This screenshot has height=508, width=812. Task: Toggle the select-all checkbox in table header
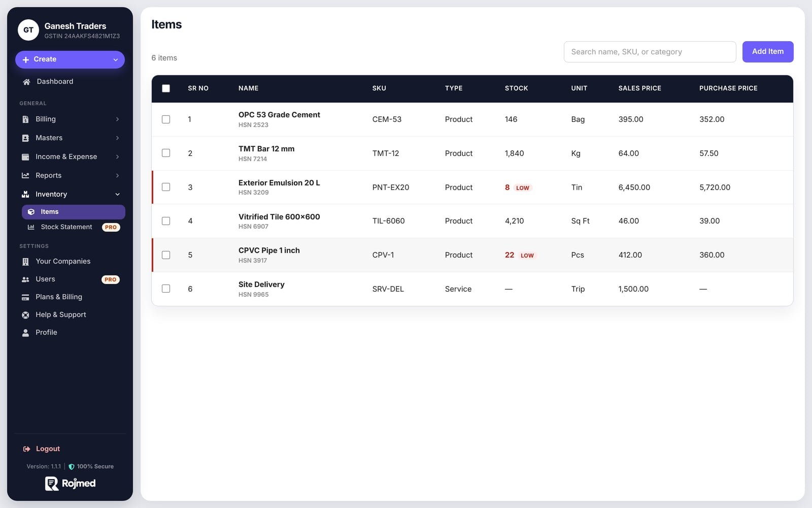(166, 88)
